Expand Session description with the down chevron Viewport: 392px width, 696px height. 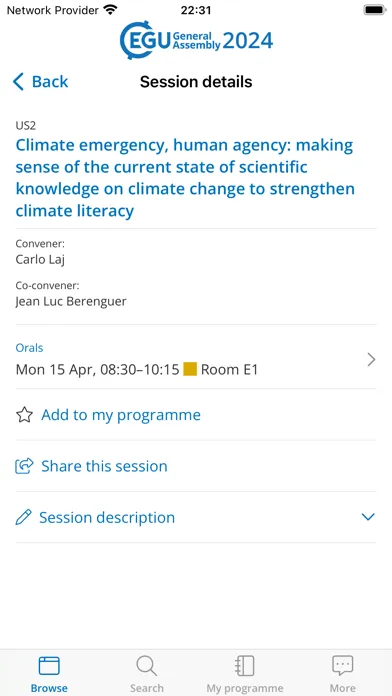(x=368, y=517)
